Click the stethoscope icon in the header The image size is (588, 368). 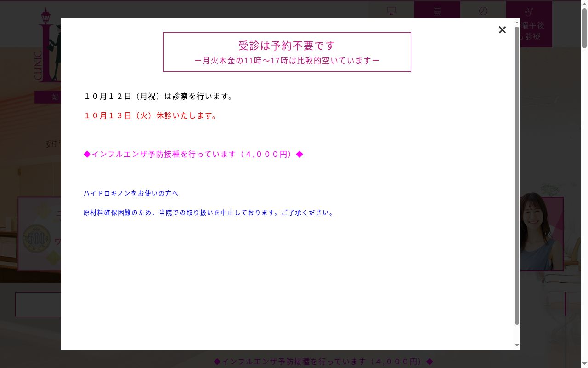[529, 11]
